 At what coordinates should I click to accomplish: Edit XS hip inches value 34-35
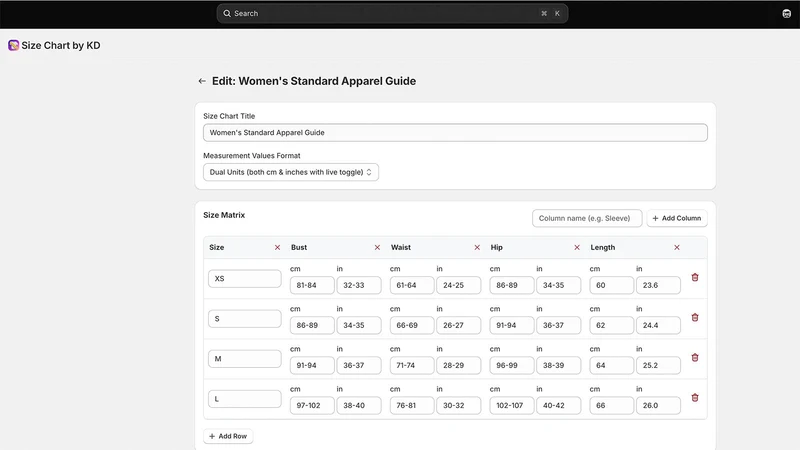pos(559,285)
